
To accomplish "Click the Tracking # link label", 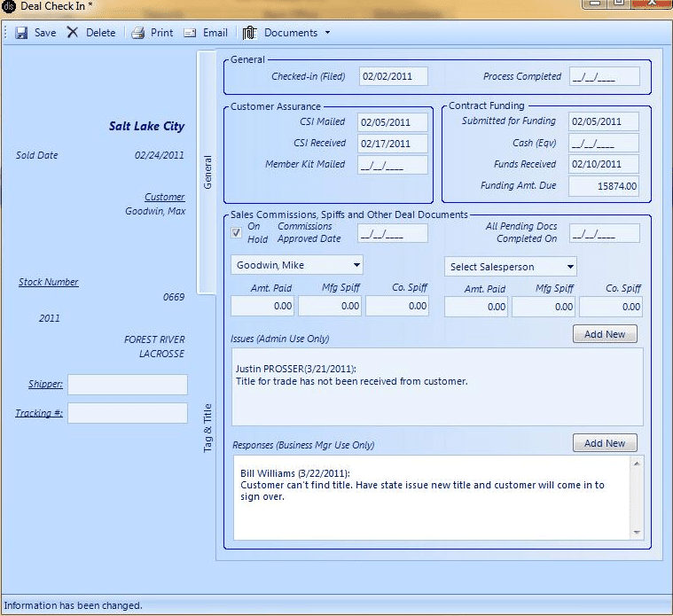I will click(39, 413).
